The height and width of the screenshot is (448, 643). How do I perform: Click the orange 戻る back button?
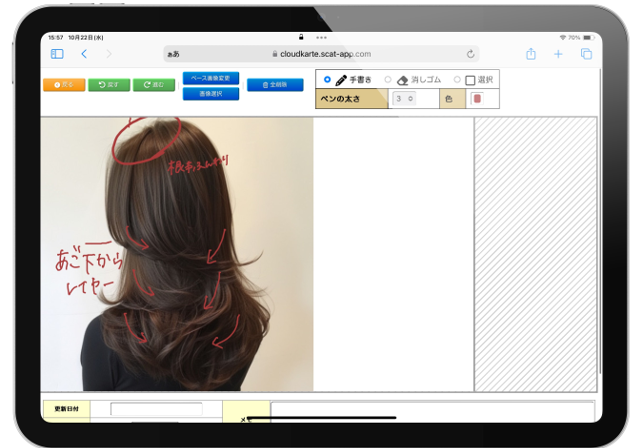coord(64,85)
